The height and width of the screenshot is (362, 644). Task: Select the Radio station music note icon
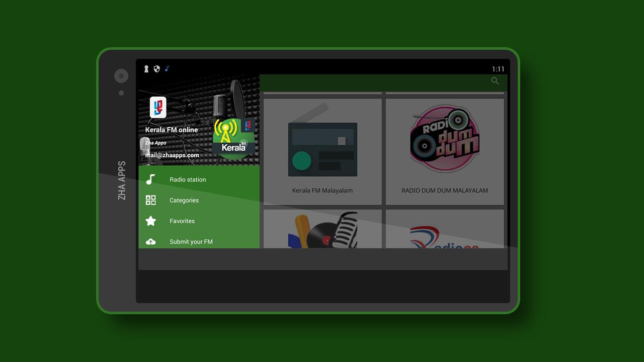[x=151, y=179]
